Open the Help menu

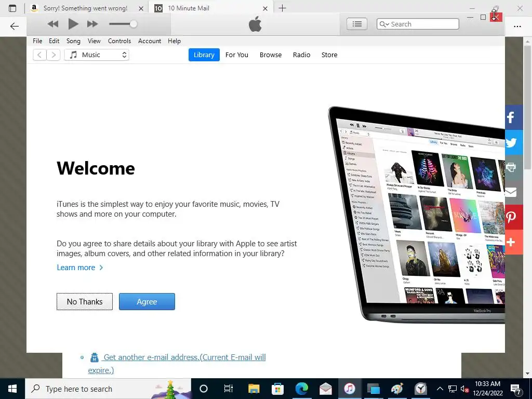(x=174, y=41)
